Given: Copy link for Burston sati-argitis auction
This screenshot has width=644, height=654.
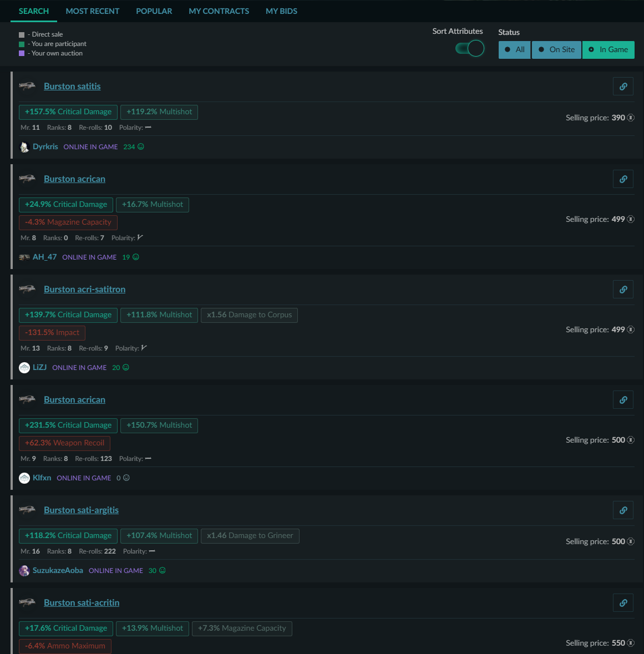Looking at the screenshot, I should pyautogui.click(x=623, y=510).
